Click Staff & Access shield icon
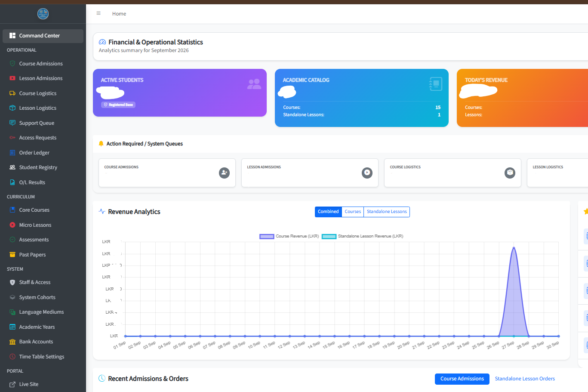 pyautogui.click(x=12, y=282)
